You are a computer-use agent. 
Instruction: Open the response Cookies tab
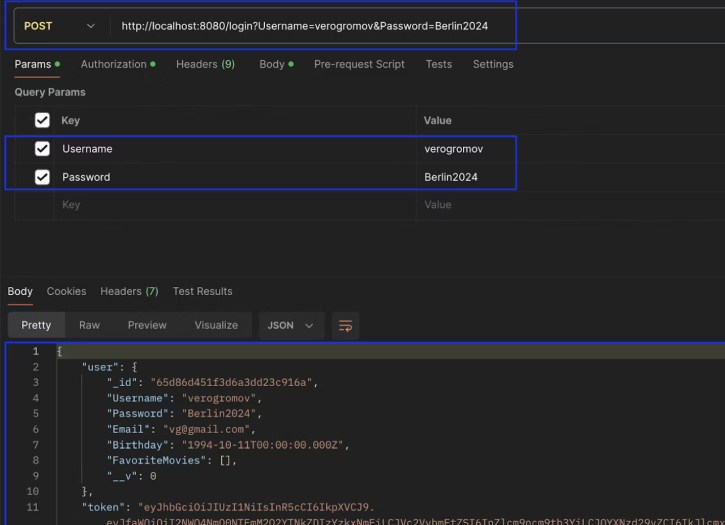[x=66, y=291]
